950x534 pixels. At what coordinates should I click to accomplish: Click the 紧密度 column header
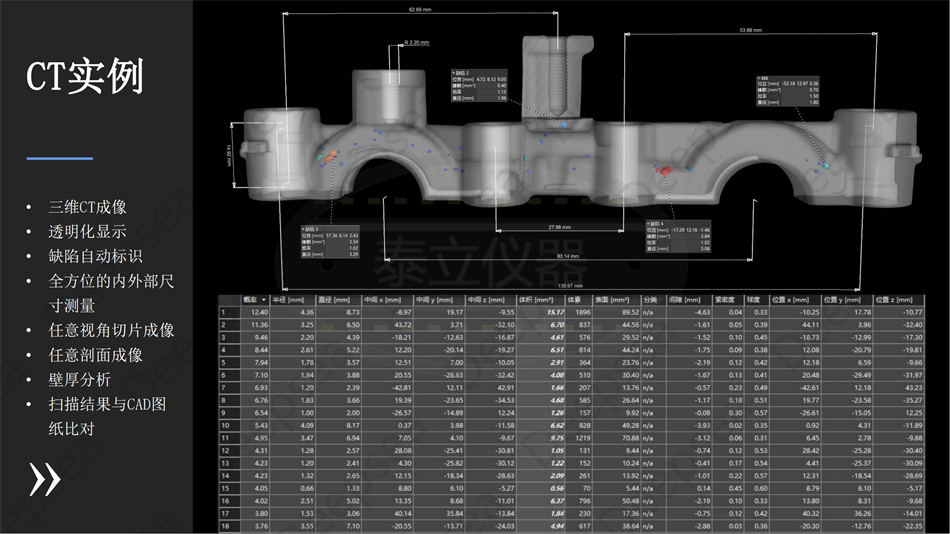click(725, 299)
